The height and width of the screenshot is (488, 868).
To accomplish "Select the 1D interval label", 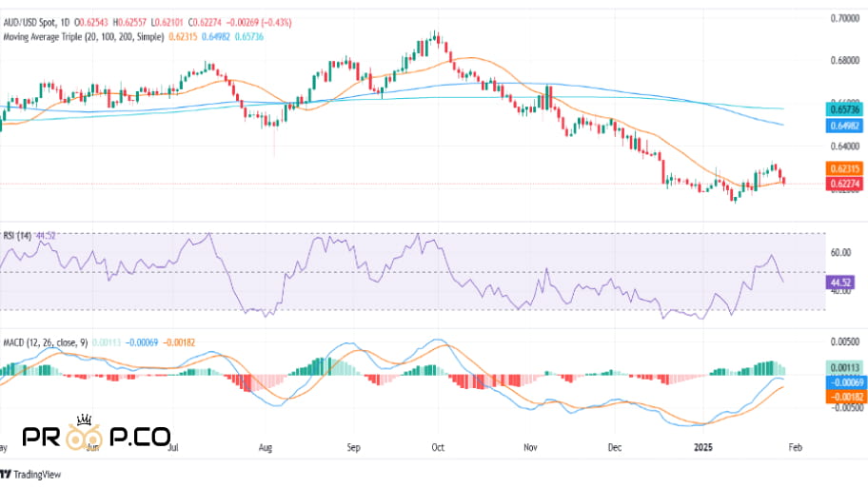I will (x=65, y=23).
